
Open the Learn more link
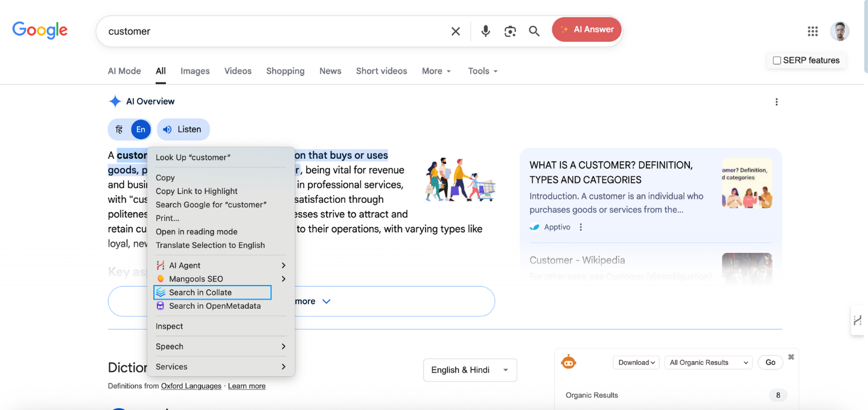pos(247,386)
